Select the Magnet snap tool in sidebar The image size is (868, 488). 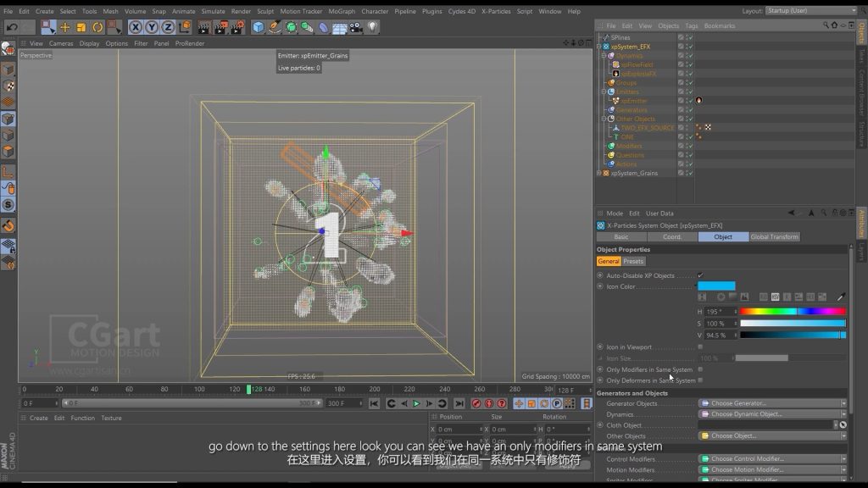(8, 225)
